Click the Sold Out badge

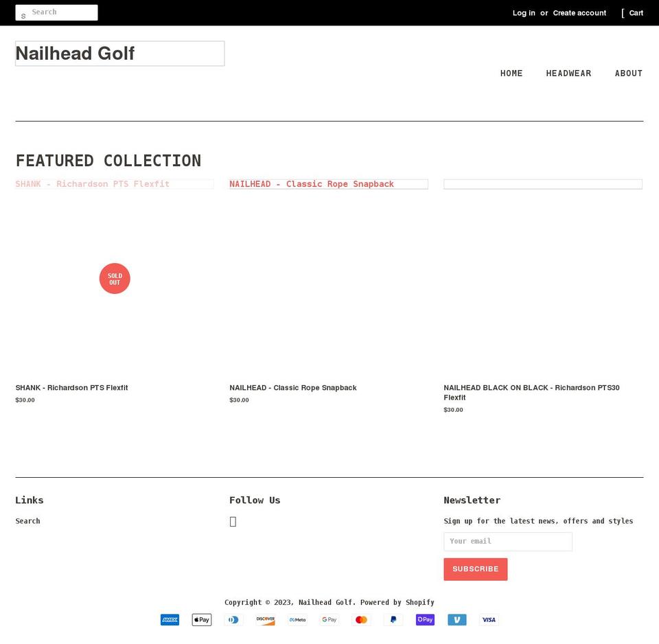(x=115, y=279)
